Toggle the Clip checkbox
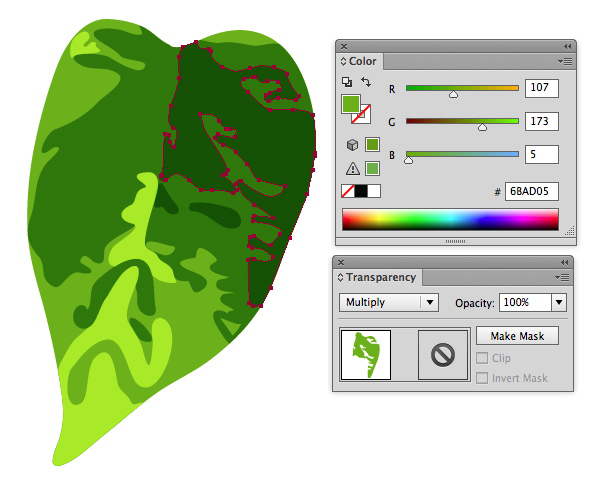The height and width of the screenshot is (480, 600). click(x=482, y=358)
